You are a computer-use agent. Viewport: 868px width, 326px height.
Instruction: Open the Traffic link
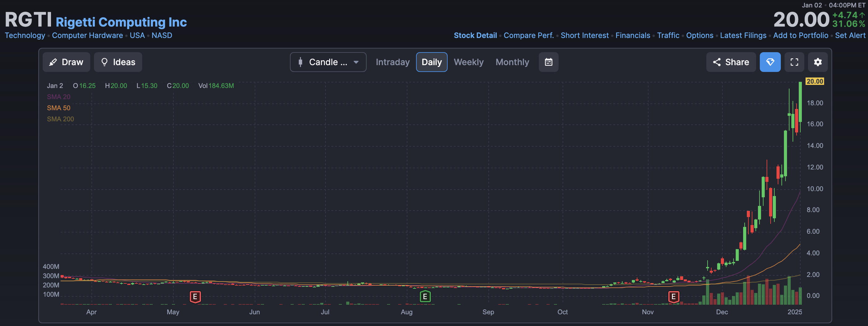coord(668,35)
